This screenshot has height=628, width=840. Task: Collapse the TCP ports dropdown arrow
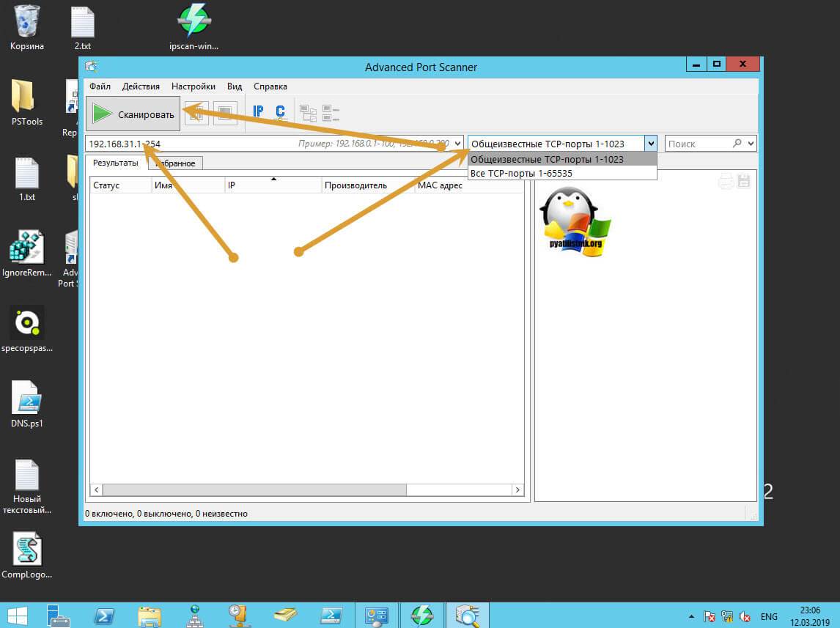coord(651,144)
